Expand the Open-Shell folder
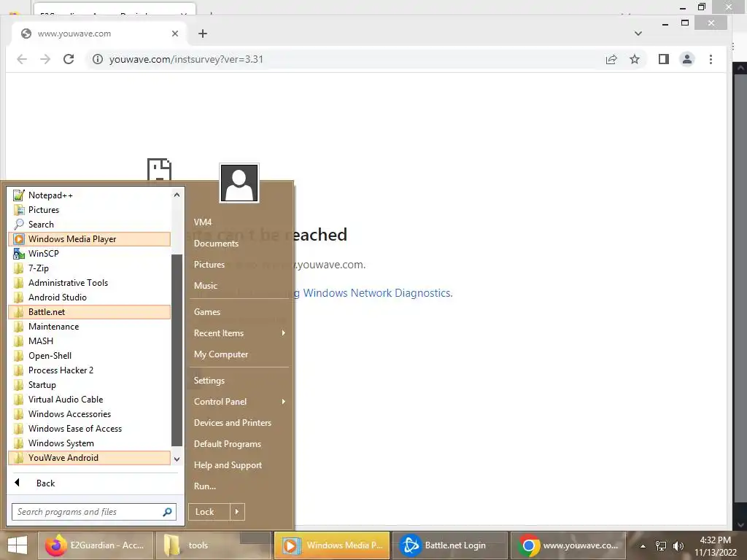The image size is (747, 560). pyautogui.click(x=90, y=356)
